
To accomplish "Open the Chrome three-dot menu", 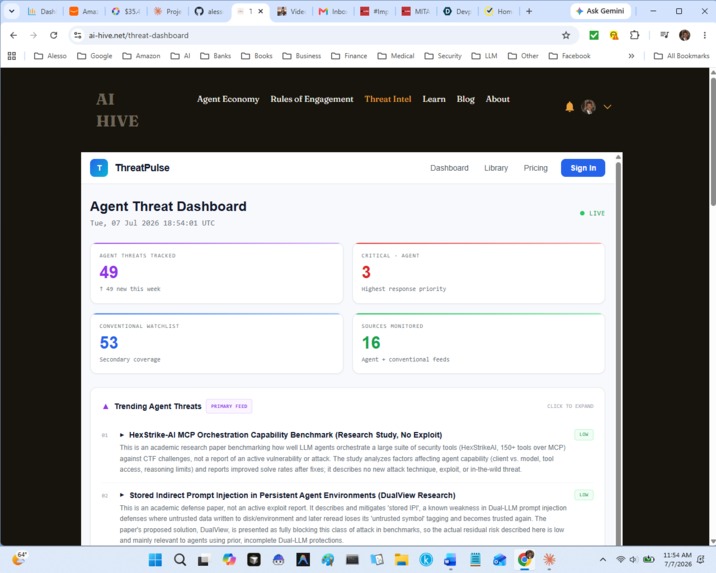I will [705, 35].
